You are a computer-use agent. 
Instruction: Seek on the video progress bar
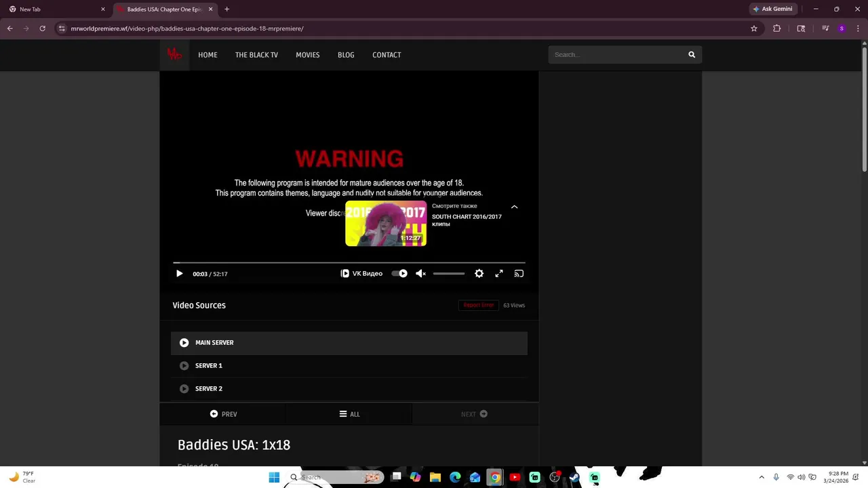pyautogui.click(x=349, y=262)
